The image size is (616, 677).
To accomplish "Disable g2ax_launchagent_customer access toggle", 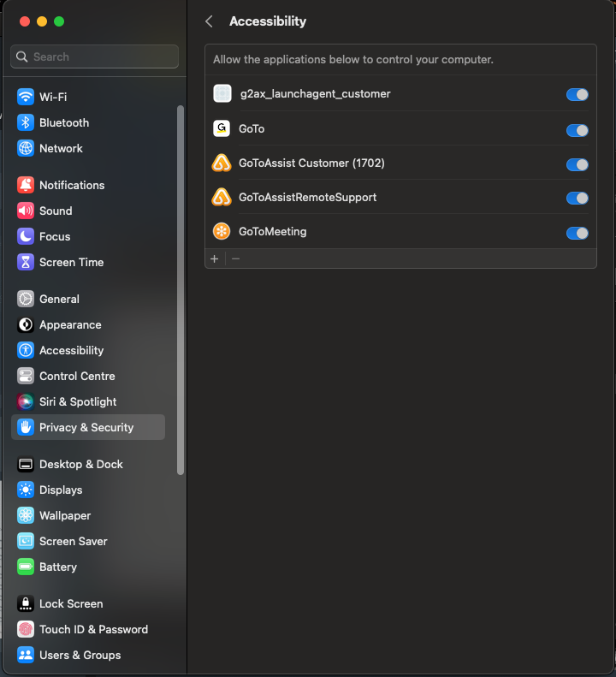I will coord(577,94).
